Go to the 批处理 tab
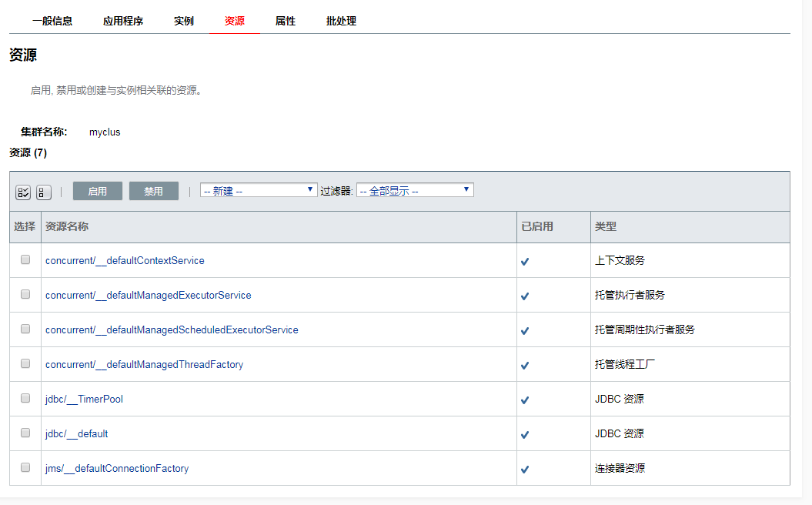This screenshot has width=812, height=505. coord(341,21)
